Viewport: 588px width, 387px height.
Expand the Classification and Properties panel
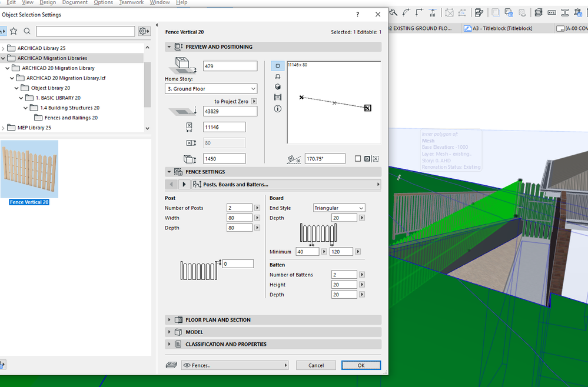[x=169, y=344]
